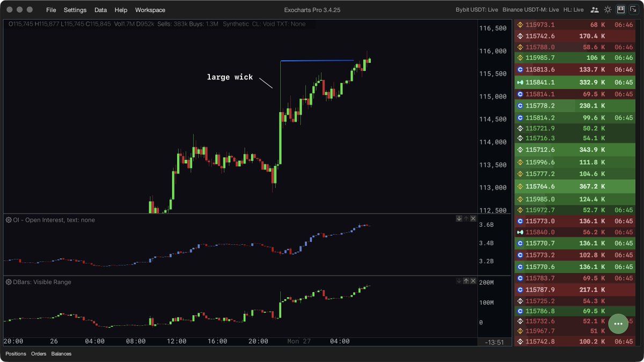Expand the Data menu
Screen dimensions: 644x362
coord(100,10)
